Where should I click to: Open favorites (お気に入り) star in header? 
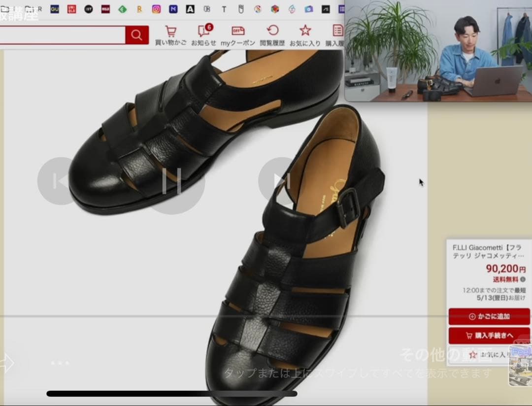click(x=305, y=35)
